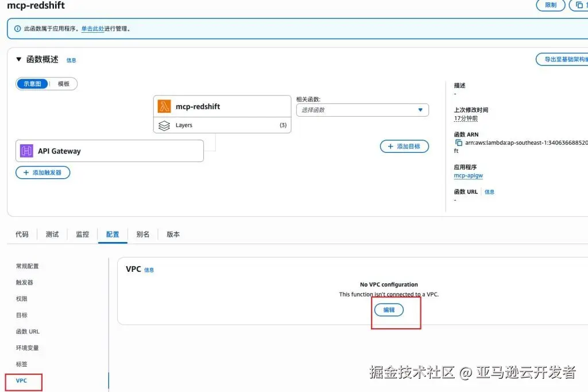
Task: Click the 信息 link beside 函数概述
Action: point(71,60)
